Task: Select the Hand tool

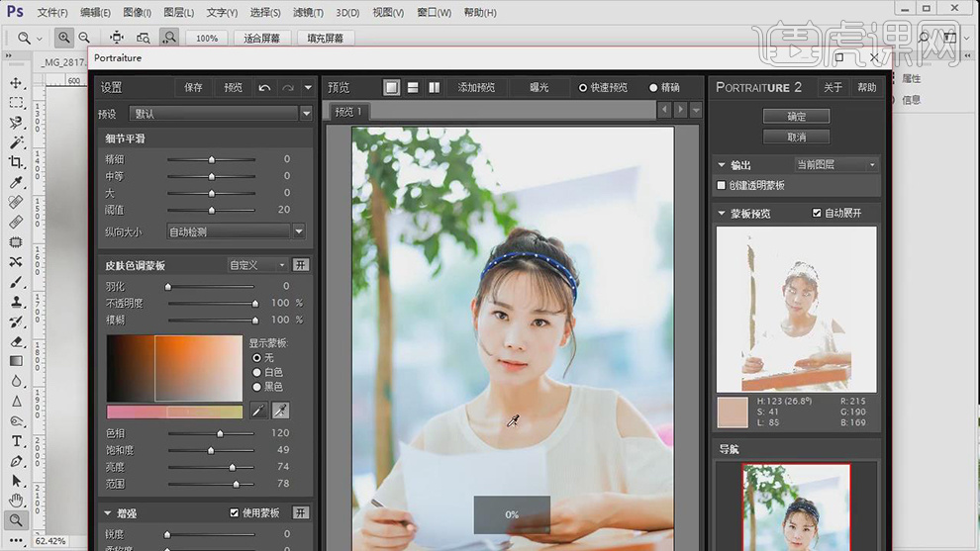Action: tap(16, 500)
